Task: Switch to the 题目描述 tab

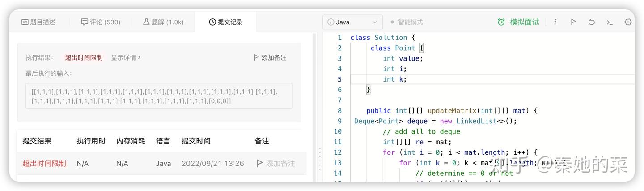Action: click(38, 22)
